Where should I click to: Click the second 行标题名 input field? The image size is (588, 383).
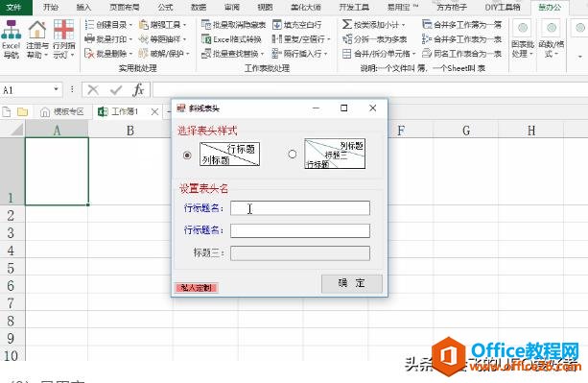coord(300,230)
